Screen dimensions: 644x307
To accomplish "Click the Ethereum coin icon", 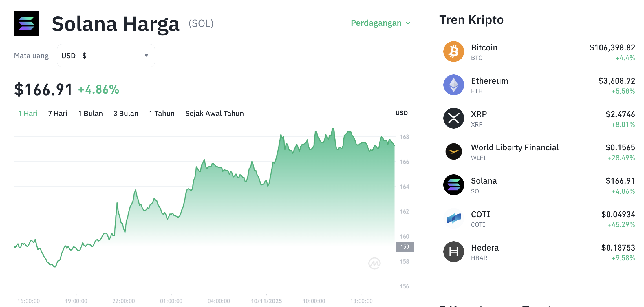I will click(x=453, y=85).
